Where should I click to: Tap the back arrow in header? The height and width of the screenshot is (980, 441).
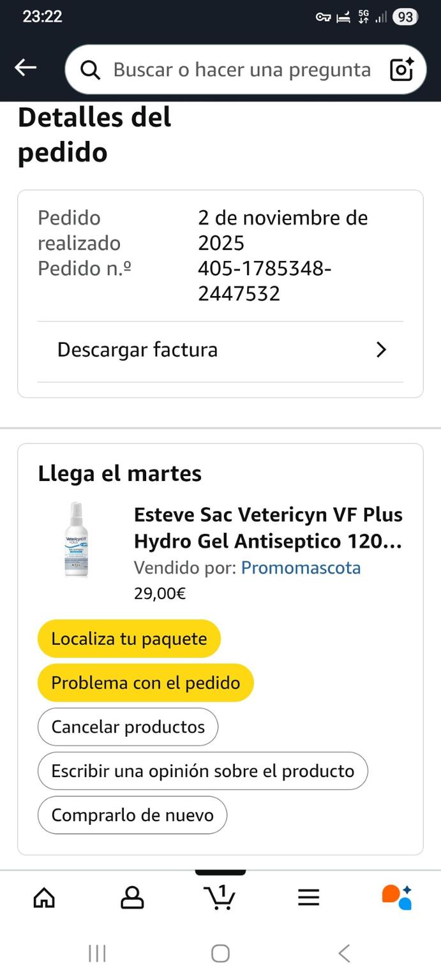26,68
